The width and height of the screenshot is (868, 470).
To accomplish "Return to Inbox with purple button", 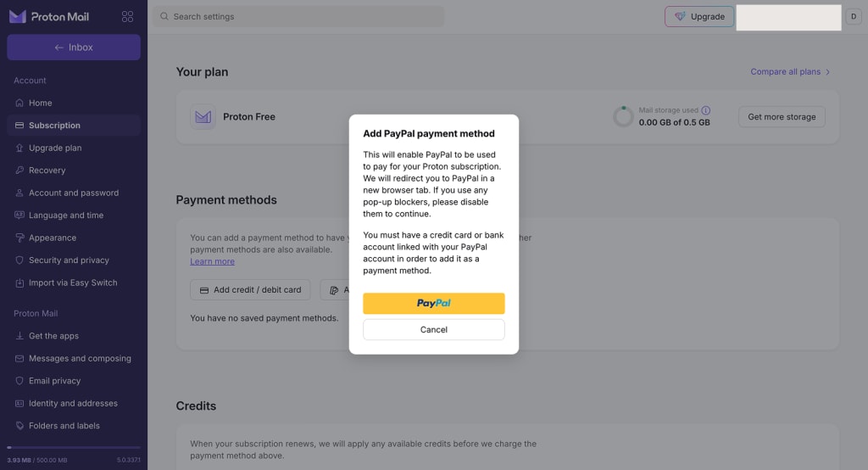I will tap(73, 48).
